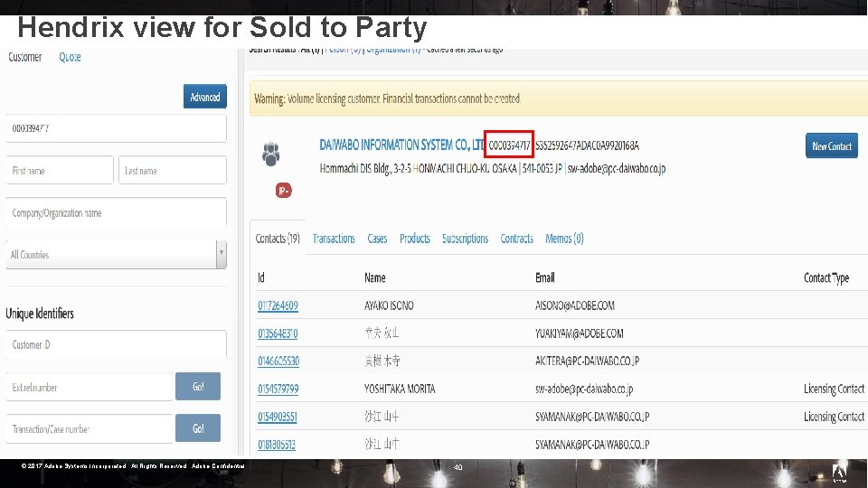Click Go! next to Ext.ref.number
Screen dimensions: 868x488
click(198, 386)
